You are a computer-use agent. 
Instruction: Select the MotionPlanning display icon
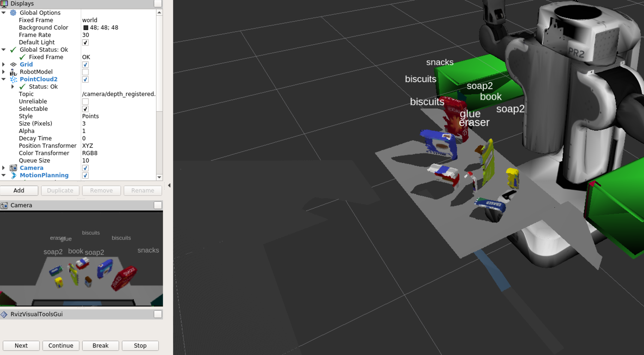point(13,175)
